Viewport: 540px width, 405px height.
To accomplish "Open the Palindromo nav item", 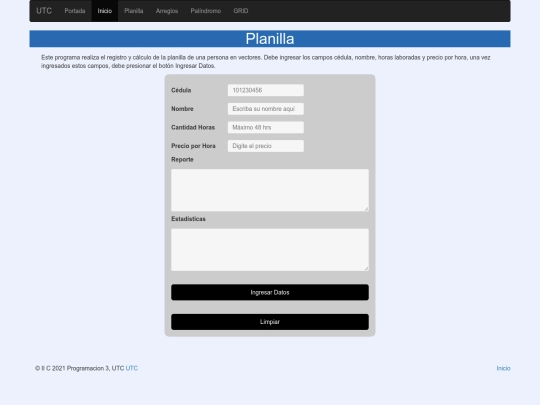I will (x=206, y=11).
